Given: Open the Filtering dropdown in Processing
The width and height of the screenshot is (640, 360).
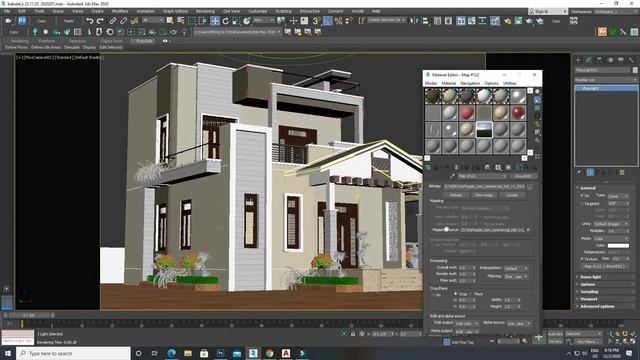Looking at the screenshot, I should tap(516, 276).
